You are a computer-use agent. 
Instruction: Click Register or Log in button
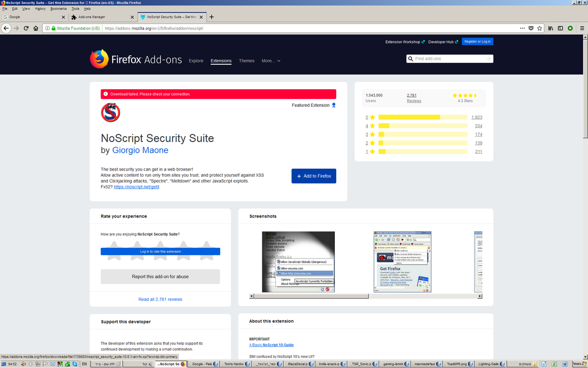tap(477, 41)
